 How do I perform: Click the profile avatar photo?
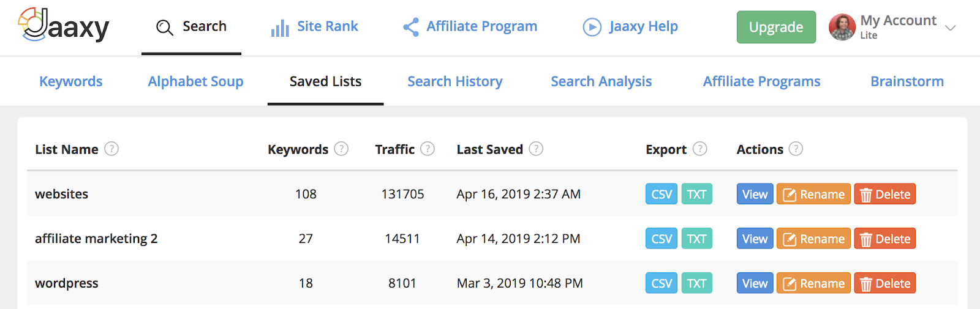coord(842,27)
